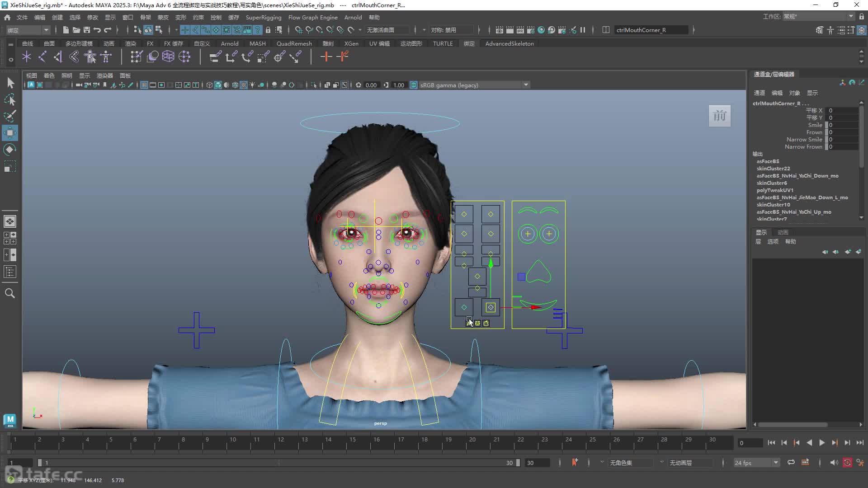Click the Undo arrow icon

point(97,30)
